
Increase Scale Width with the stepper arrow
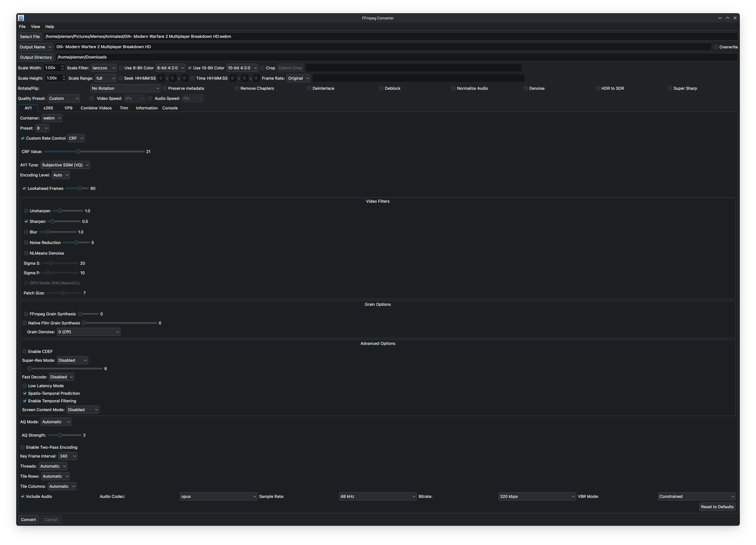62,66
